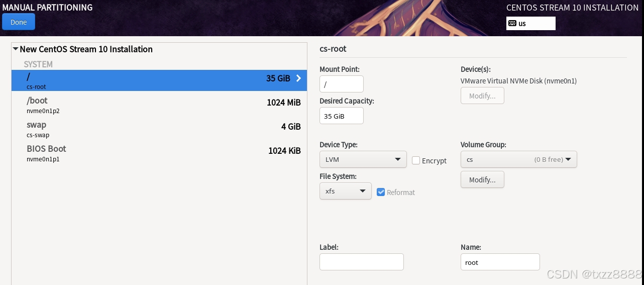Click the SYSTEM group heading
644x285 pixels.
coord(38,64)
